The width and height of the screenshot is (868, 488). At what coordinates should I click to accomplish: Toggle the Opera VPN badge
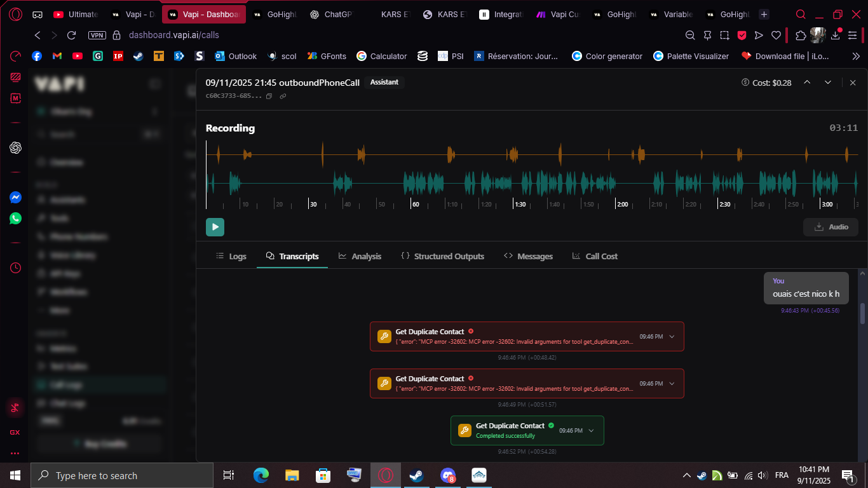tap(97, 36)
